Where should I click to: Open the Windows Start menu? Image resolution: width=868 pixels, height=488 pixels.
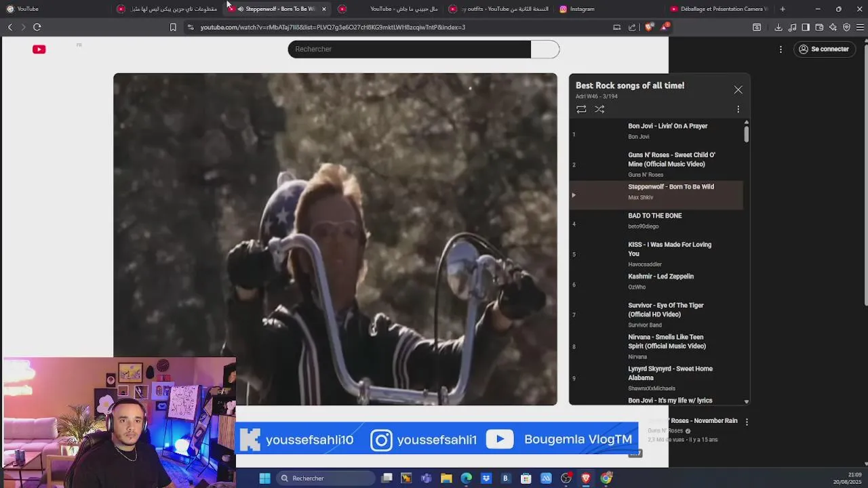tap(265, 478)
